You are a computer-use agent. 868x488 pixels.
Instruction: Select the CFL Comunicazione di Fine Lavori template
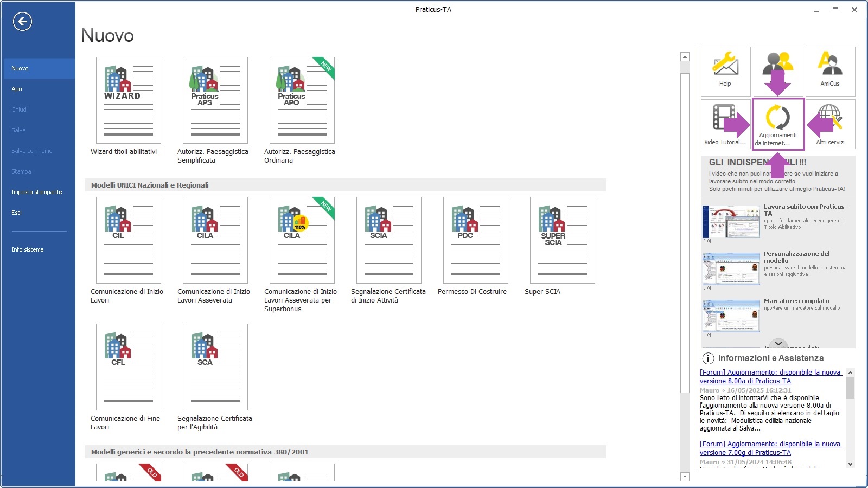129,367
